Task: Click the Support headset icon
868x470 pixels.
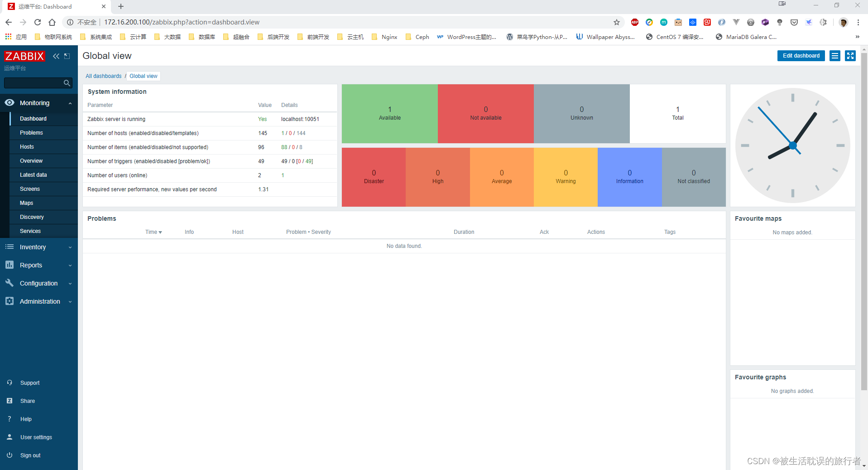Action: coord(10,383)
